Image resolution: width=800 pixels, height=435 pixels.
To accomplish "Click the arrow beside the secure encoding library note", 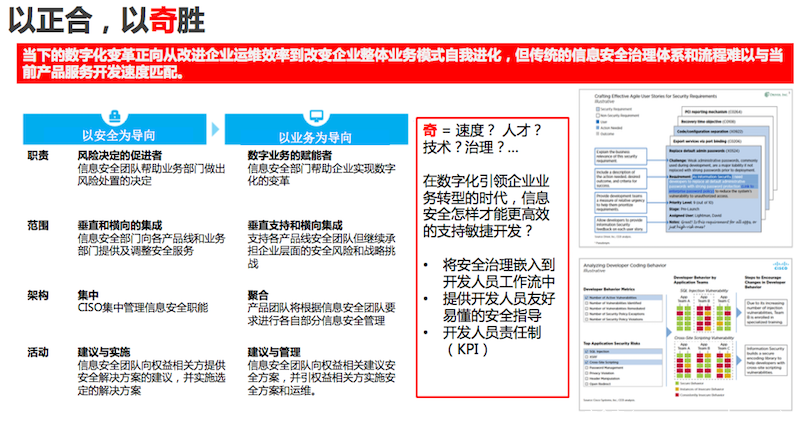I will coord(738,360).
